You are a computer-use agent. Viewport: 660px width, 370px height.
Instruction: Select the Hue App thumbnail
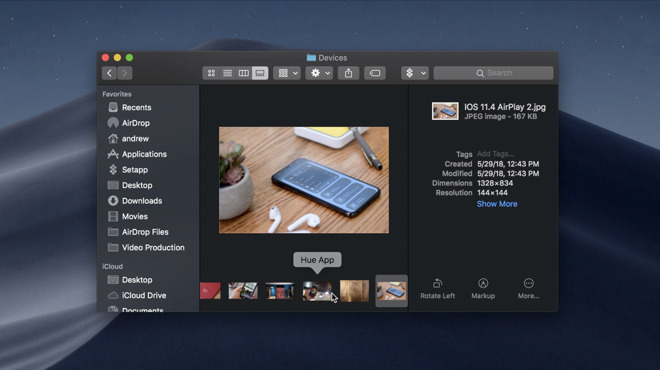tap(317, 291)
